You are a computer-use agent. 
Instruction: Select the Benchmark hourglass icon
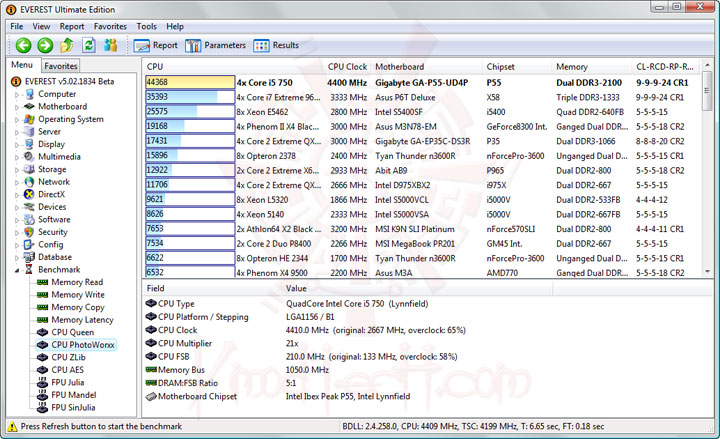29,270
